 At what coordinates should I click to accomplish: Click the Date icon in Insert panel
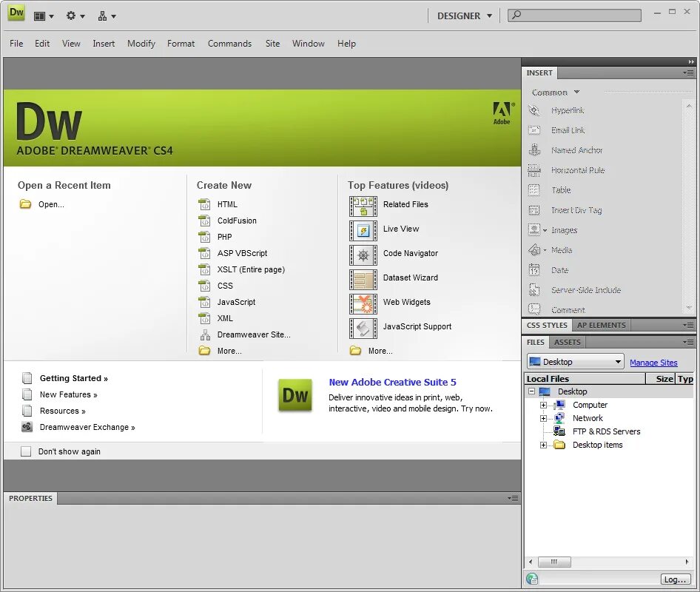pyautogui.click(x=534, y=270)
